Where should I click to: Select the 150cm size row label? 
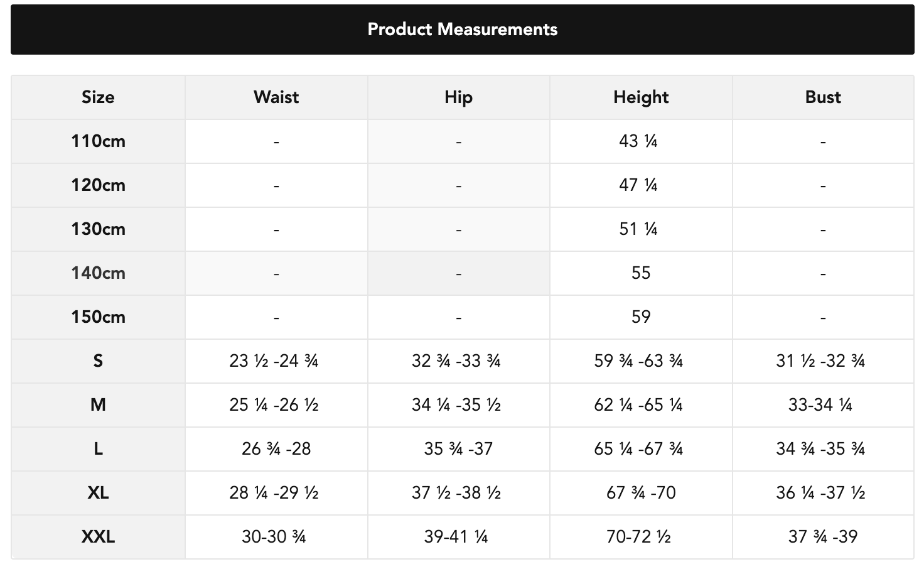[98, 317]
